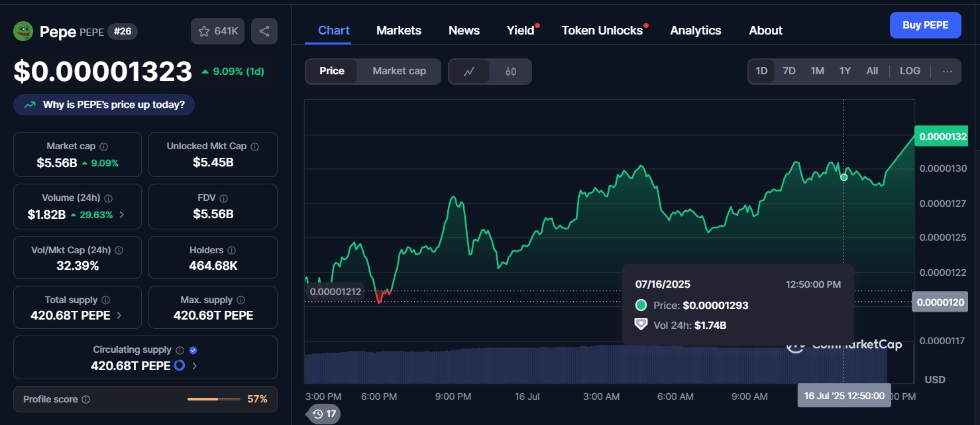The height and width of the screenshot is (425, 980).
Task: Click the history clock icon labeled 17
Action: (x=324, y=414)
